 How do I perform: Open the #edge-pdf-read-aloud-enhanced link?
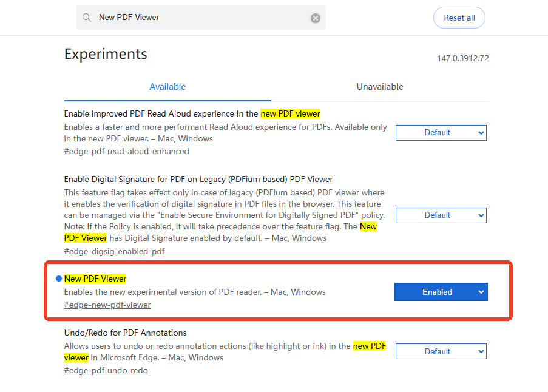(x=126, y=151)
